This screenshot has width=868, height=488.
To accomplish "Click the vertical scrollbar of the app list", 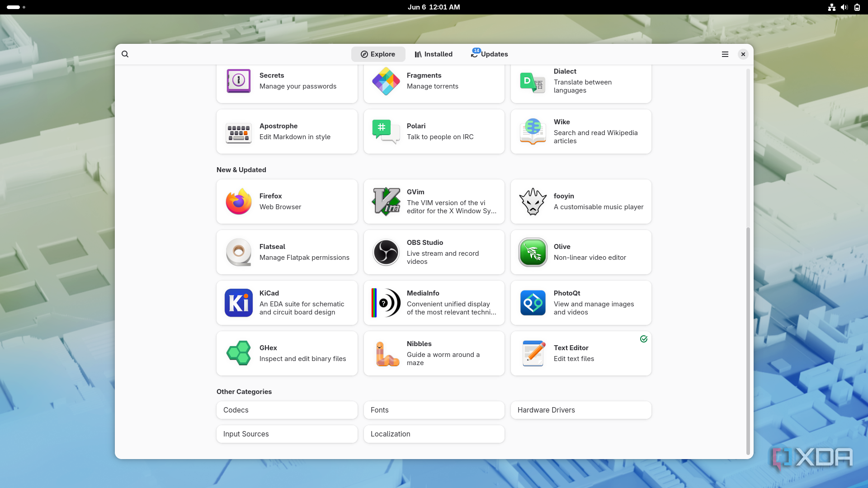I will point(748,341).
